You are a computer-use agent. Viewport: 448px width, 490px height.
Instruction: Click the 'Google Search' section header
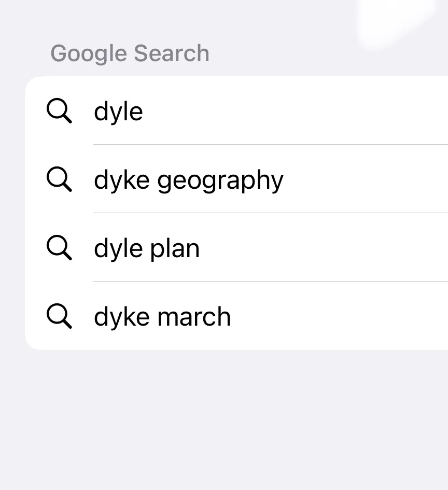pyautogui.click(x=130, y=53)
